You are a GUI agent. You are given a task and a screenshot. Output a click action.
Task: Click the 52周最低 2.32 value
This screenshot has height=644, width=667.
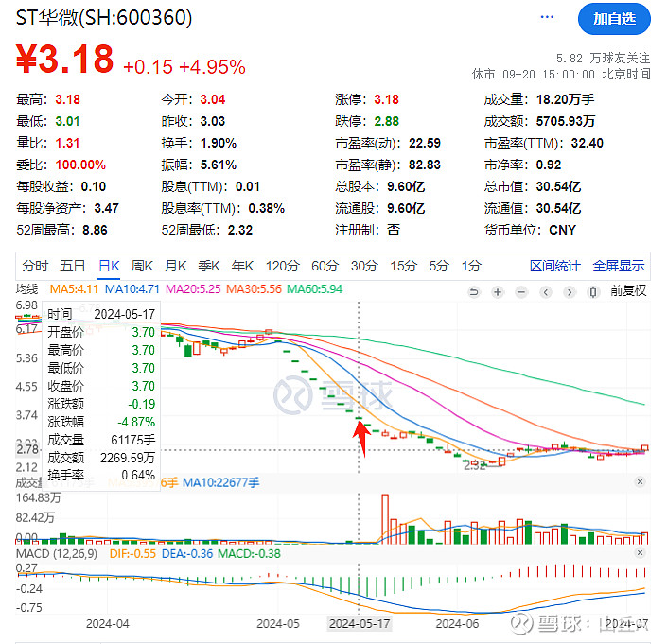240,231
